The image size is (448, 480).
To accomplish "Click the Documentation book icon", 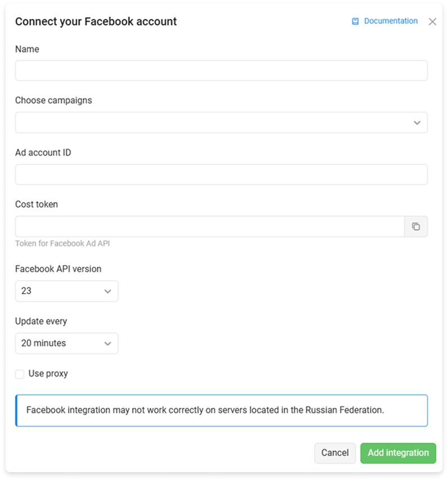I will [355, 21].
